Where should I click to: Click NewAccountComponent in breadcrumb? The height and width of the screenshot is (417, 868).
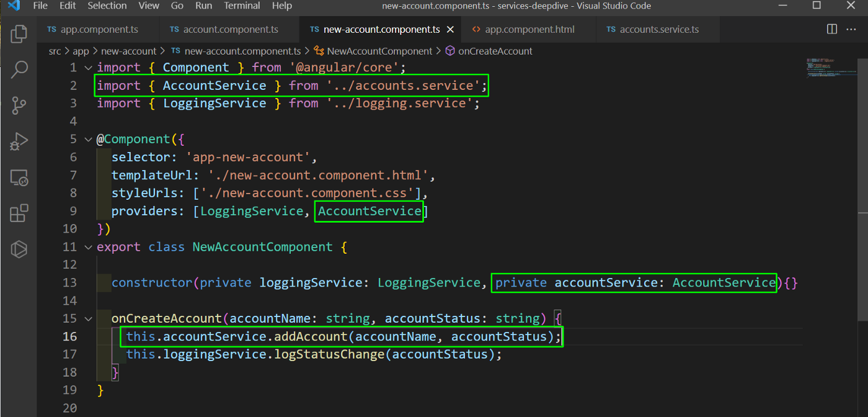(379, 51)
